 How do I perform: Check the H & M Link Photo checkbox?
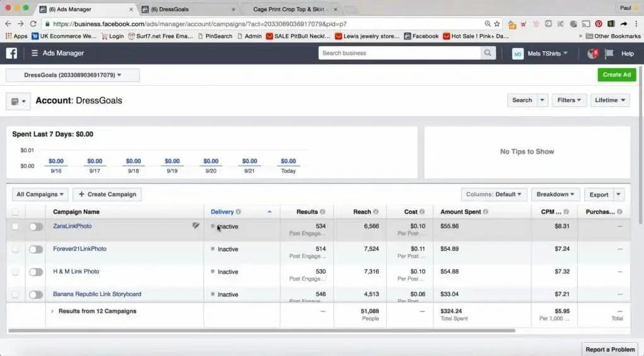pyautogui.click(x=15, y=272)
